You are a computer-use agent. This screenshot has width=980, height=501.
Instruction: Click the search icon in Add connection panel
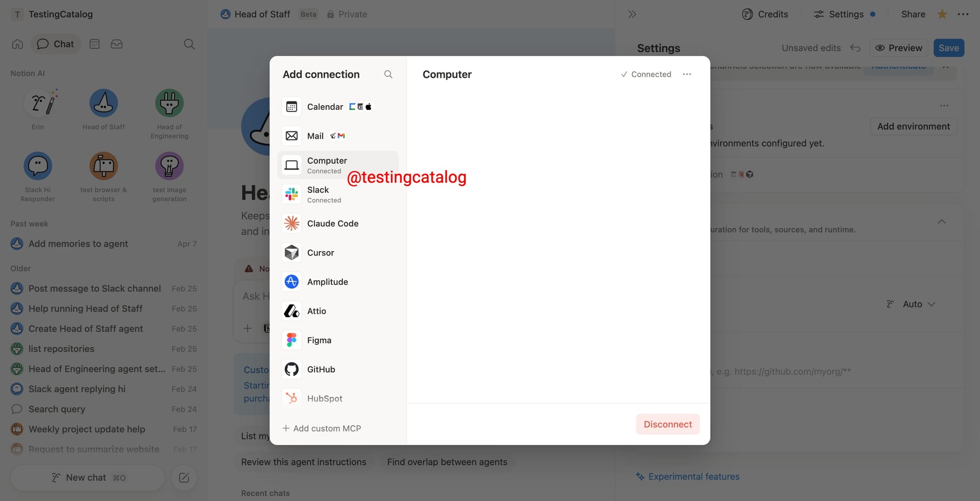tap(388, 74)
